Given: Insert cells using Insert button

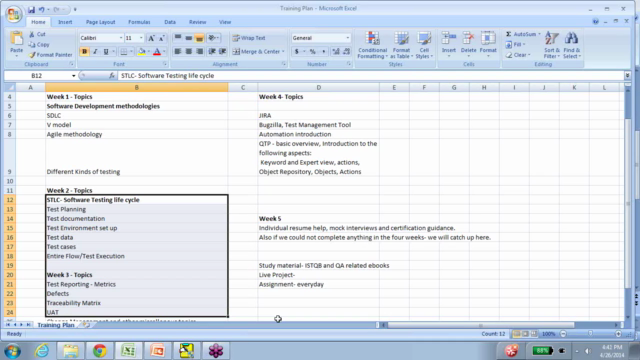Looking at the screenshot, I should [449, 44].
